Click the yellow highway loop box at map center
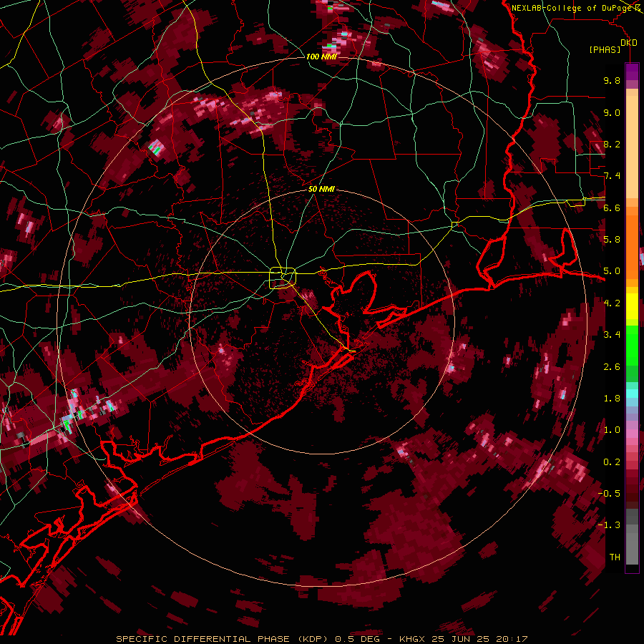Image resolution: width=644 pixels, height=644 pixels. tap(283, 278)
